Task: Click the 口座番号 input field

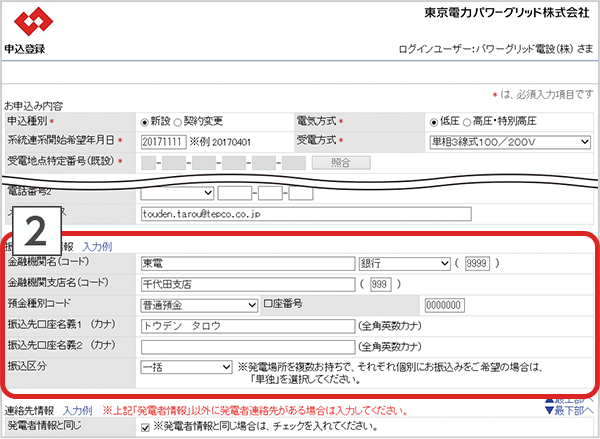Action: [x=445, y=305]
